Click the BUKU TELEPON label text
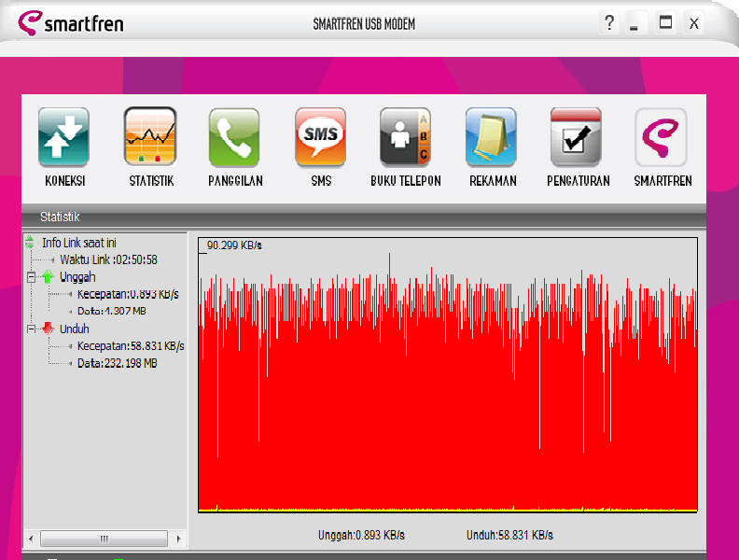Viewport: 739px width, 560px height. tap(406, 181)
